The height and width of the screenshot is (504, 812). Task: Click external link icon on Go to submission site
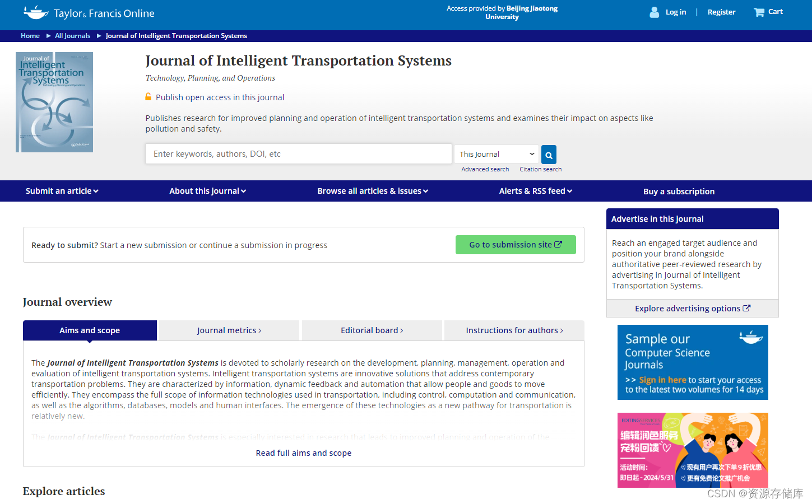(x=558, y=244)
